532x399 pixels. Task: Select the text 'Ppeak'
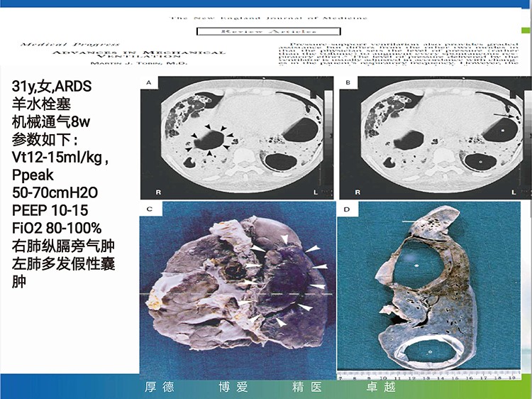coord(33,175)
